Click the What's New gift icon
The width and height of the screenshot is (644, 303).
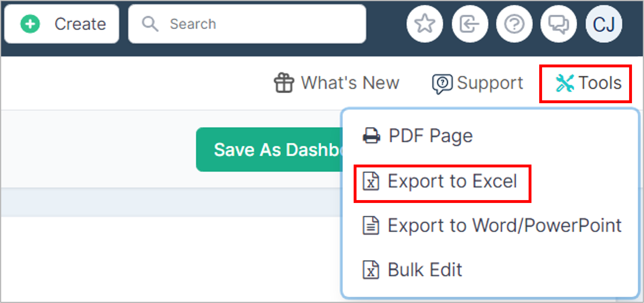tap(284, 83)
